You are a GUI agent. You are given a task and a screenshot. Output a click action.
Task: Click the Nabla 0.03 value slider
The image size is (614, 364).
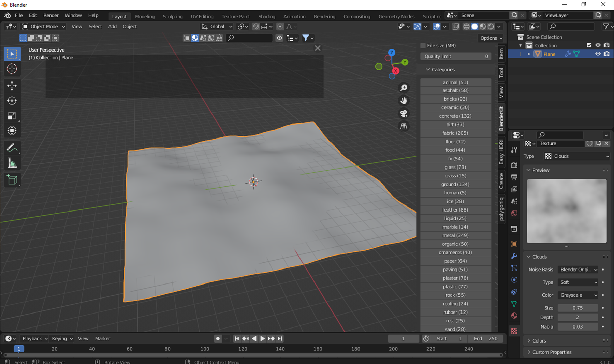click(x=578, y=326)
